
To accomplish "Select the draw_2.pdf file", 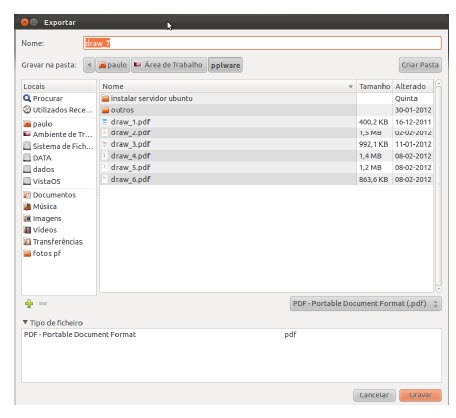I will 228,133.
